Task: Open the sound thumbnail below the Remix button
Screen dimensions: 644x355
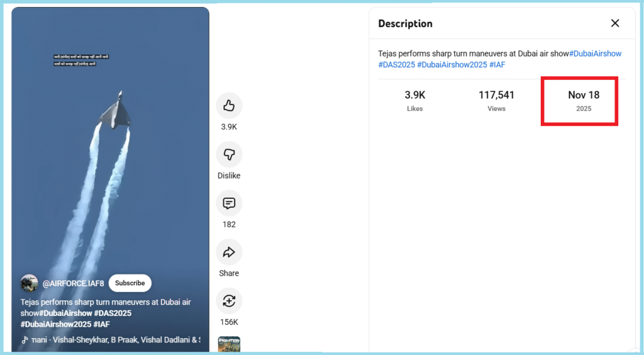Action: (229, 344)
